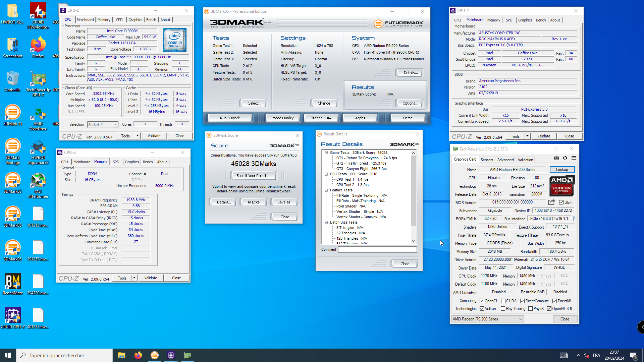
Task: Open 3DMark06 desktop shortcut
Action: click(13, 251)
